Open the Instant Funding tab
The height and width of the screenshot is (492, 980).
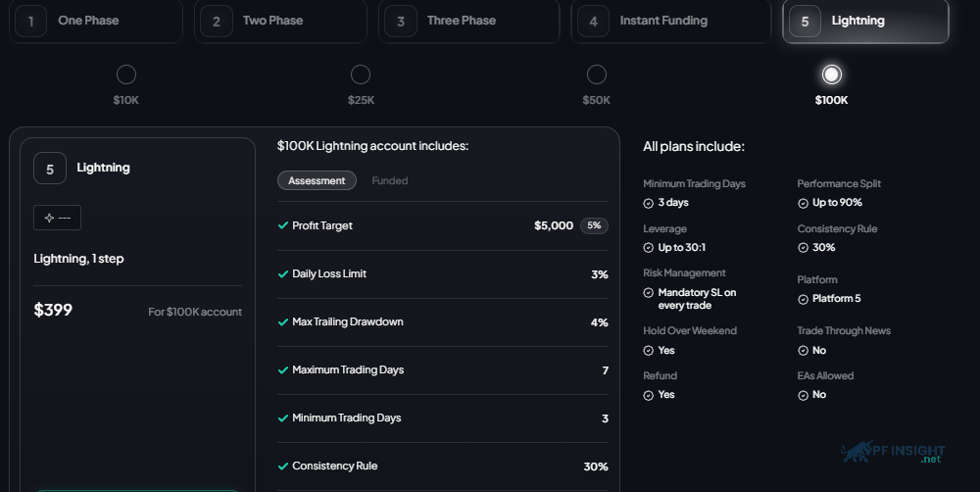pos(671,21)
